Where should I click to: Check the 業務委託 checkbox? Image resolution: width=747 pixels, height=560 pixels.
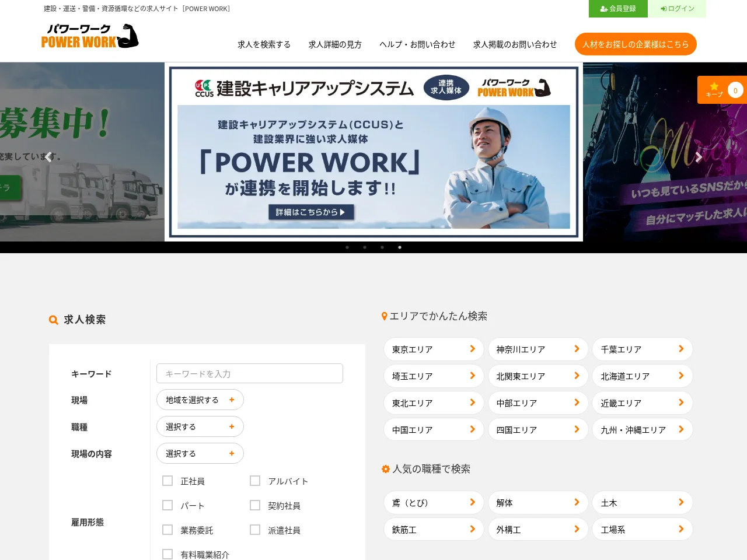point(167,530)
